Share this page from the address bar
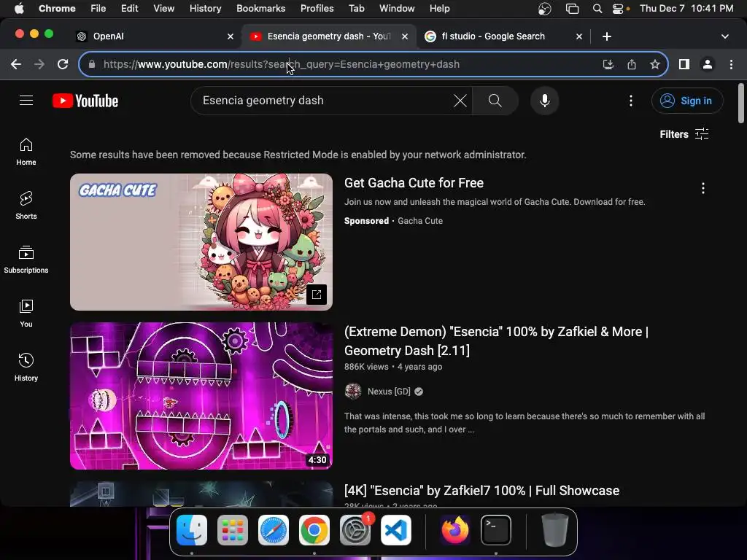 click(631, 64)
